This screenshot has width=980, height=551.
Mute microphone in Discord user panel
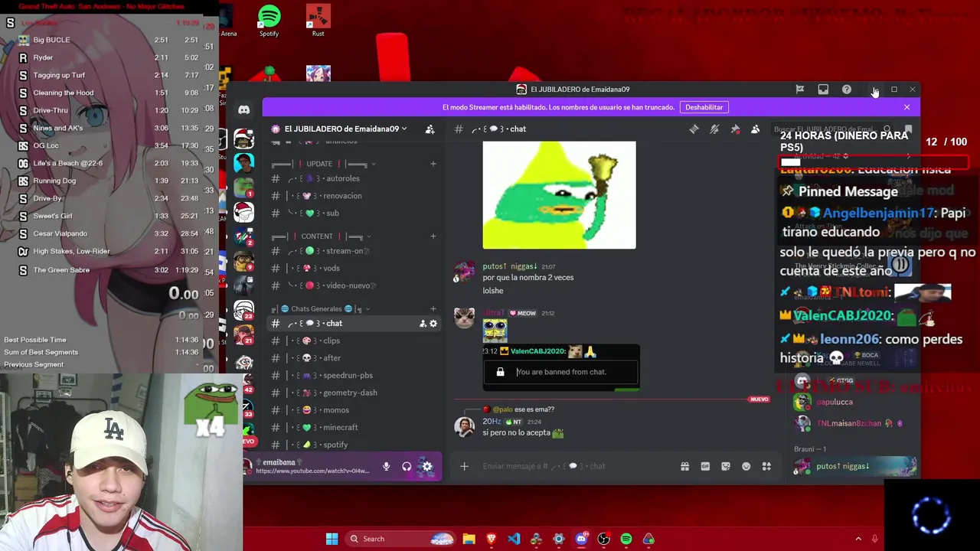(386, 467)
